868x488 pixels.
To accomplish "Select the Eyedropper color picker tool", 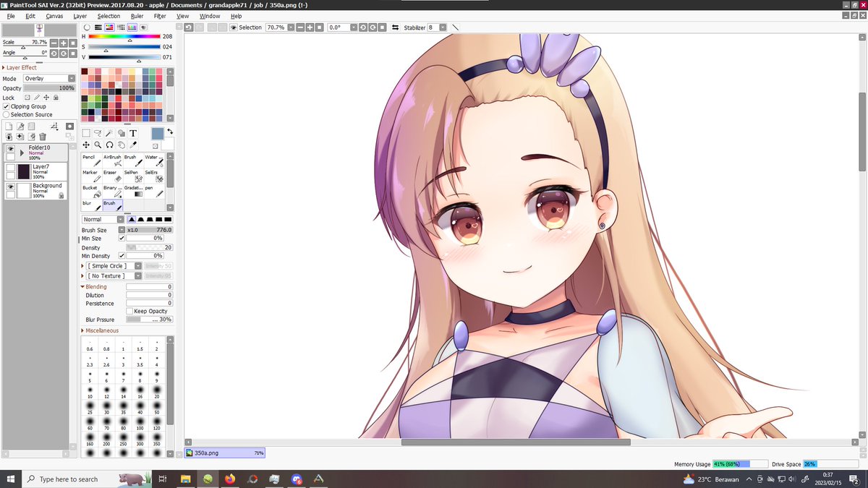I will 133,145.
